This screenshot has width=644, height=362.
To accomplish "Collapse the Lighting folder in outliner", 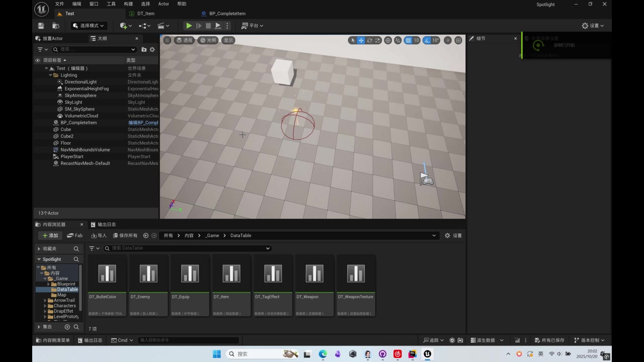I will coord(51,75).
